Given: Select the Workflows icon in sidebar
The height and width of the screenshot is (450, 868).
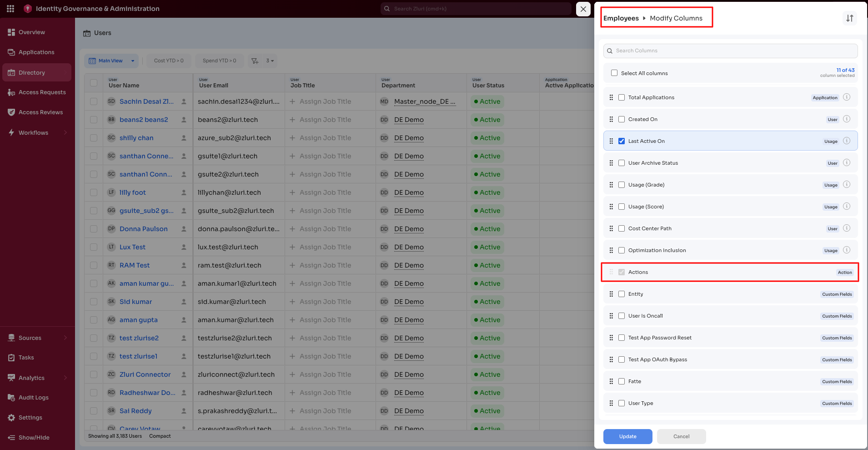Looking at the screenshot, I should point(11,132).
